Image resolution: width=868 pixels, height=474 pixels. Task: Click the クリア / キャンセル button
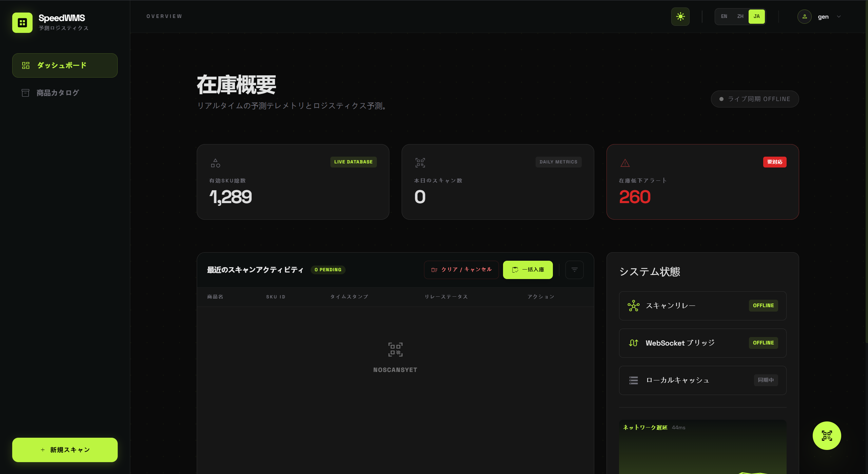[461, 270]
